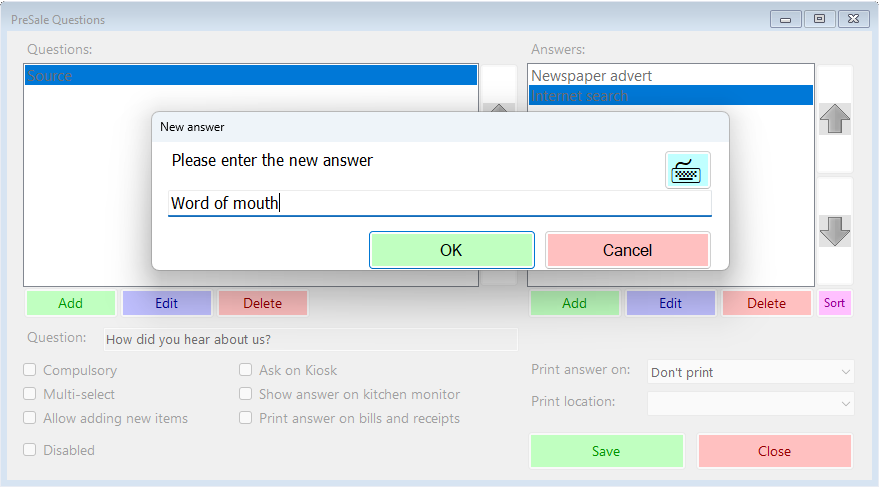Confirm new answer with OK
The width and height of the screenshot is (879, 487).
tap(451, 250)
